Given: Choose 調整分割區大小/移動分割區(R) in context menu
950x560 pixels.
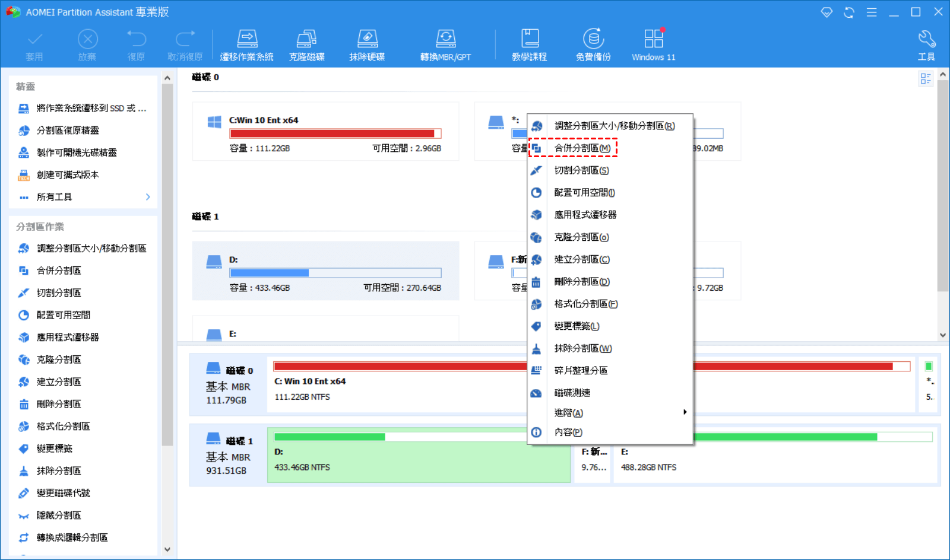Looking at the screenshot, I should click(610, 126).
